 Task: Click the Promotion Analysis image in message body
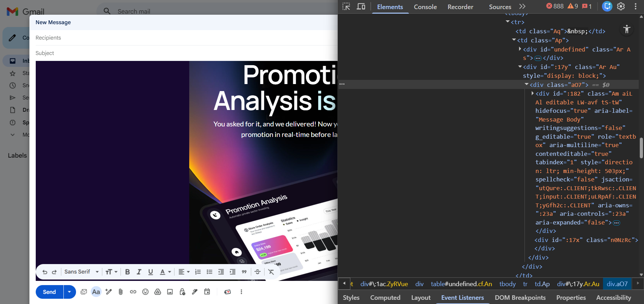click(x=263, y=171)
